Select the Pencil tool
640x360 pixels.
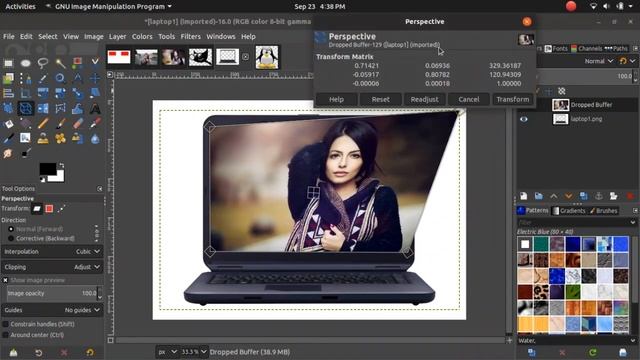(43, 123)
